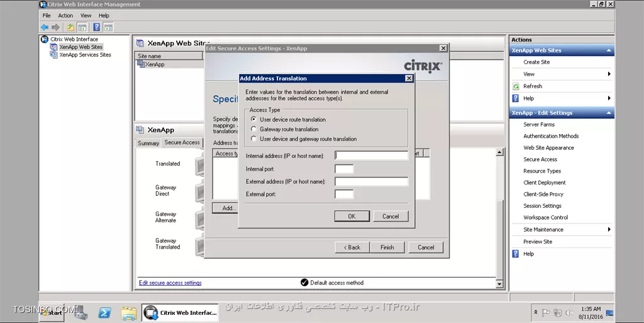Click Back in Edit Secure Access Settings
Screen dimensions: 644x323
pyautogui.click(x=352, y=247)
